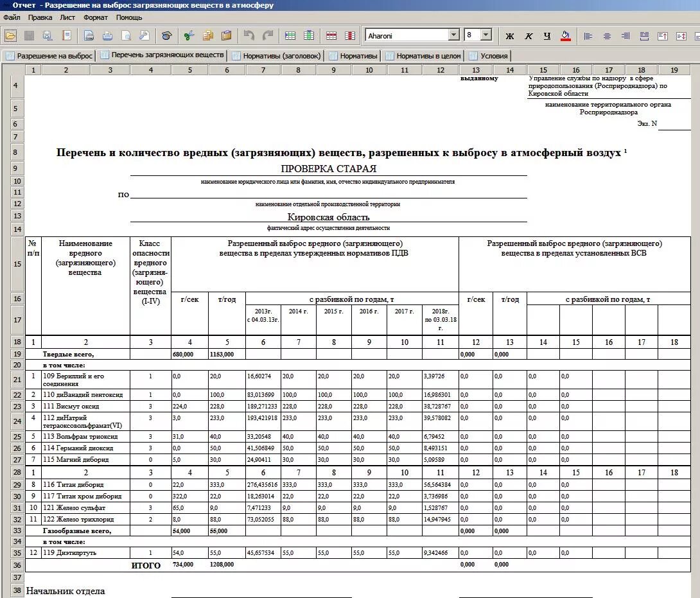
Task: Switch to Нормативы в целом tab
Action: (423, 56)
